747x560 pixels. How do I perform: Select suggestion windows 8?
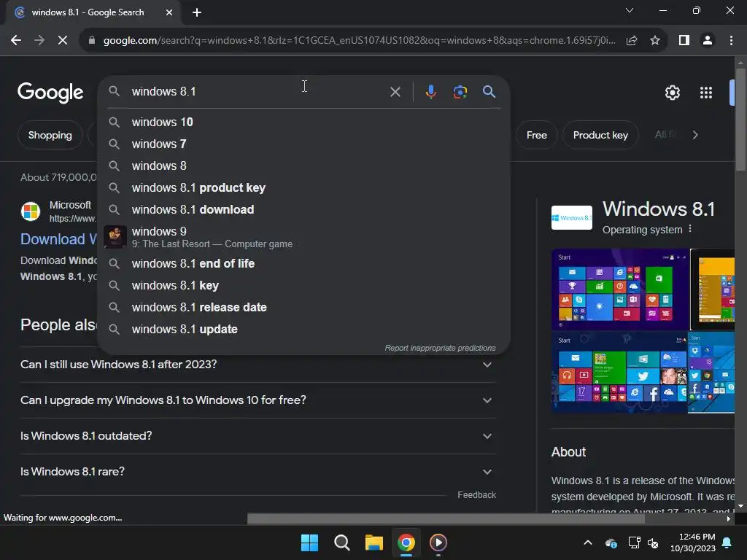click(303, 166)
